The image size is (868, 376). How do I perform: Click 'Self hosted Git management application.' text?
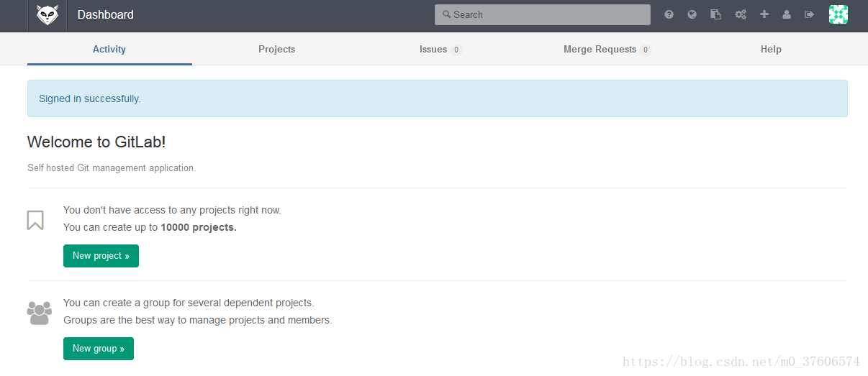coord(112,168)
